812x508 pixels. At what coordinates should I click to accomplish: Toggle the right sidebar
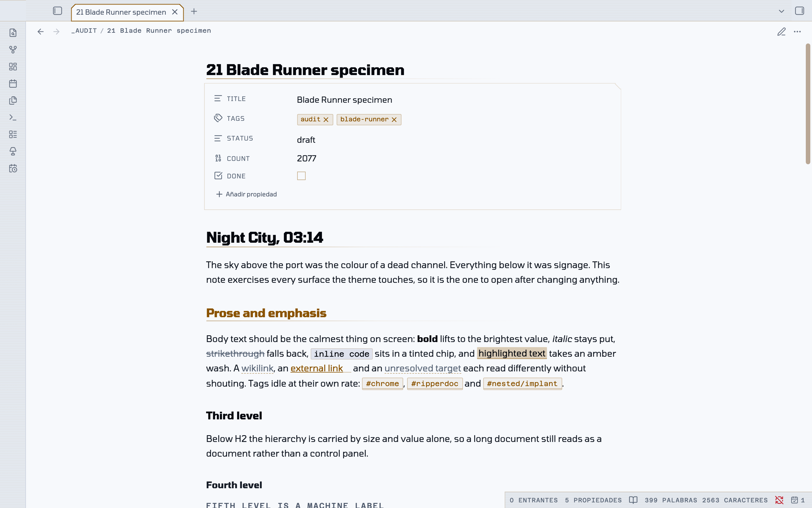tap(799, 11)
